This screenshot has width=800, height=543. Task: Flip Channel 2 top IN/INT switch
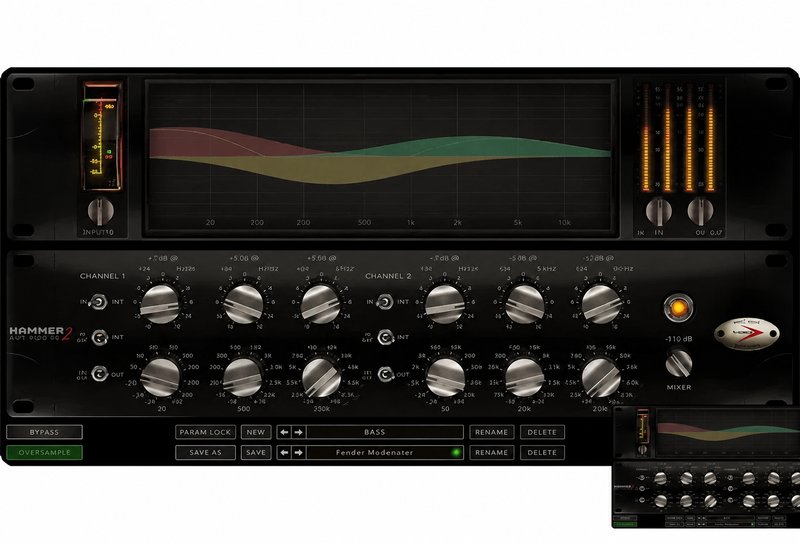pyautogui.click(x=384, y=302)
